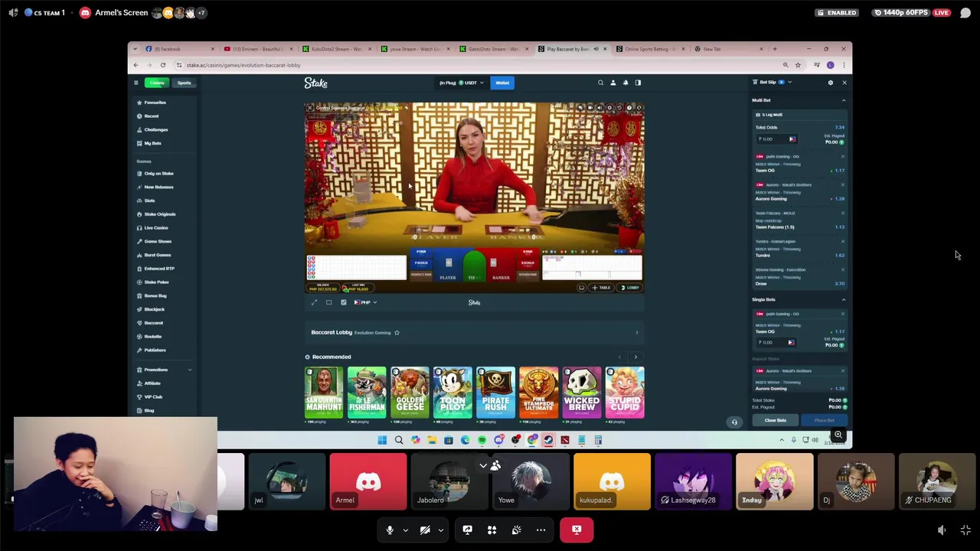Close the baccarat game video overlay
The image size is (980, 551).
[x=310, y=108]
